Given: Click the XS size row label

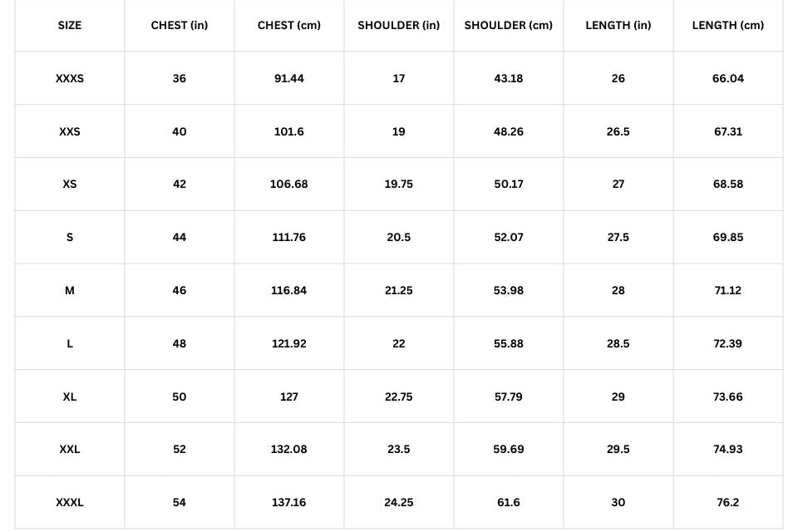Looking at the screenshot, I should pyautogui.click(x=70, y=184).
